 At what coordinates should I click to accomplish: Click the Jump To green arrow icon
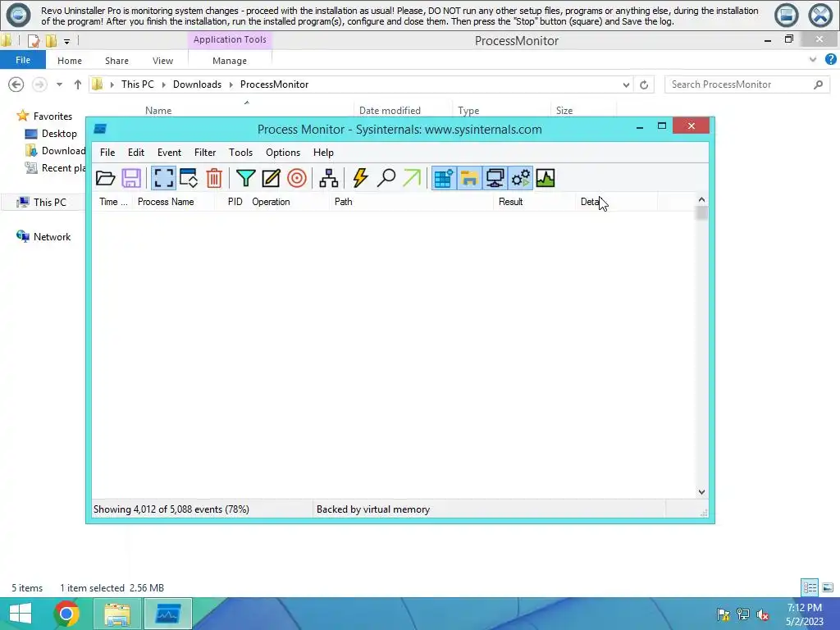tap(412, 178)
